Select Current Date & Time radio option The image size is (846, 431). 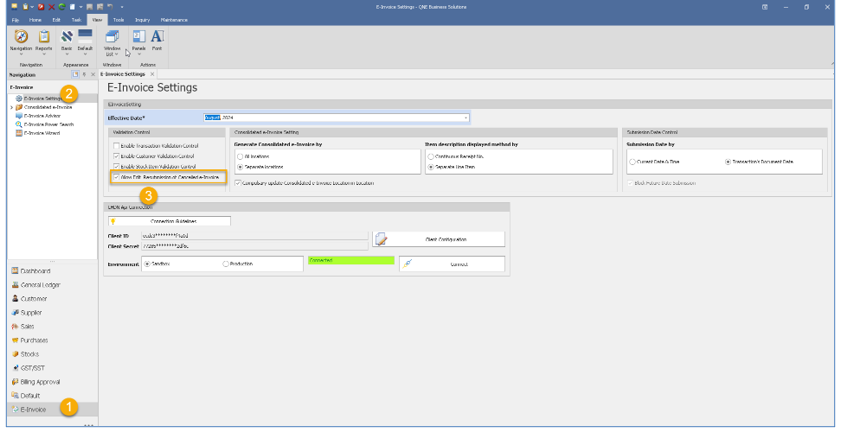[632, 162]
